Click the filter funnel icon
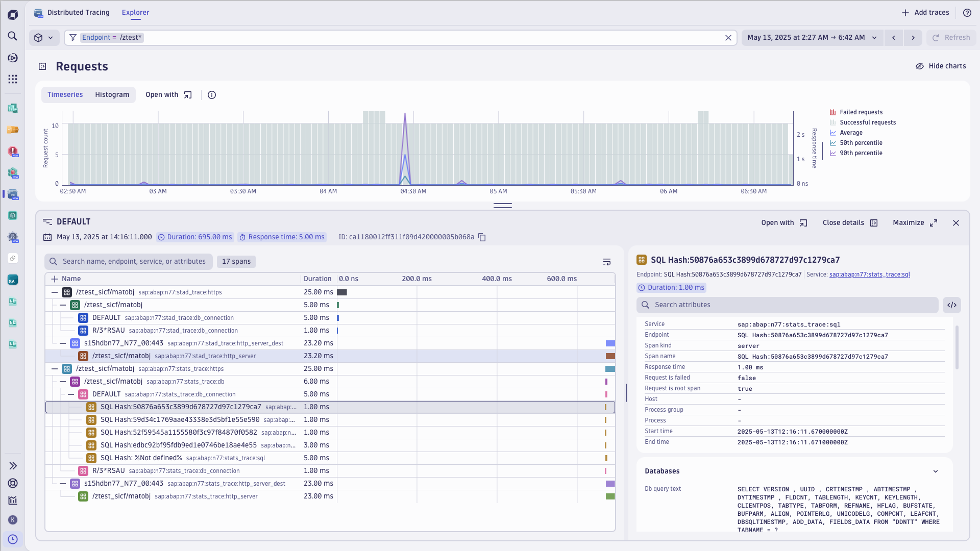This screenshot has height=551, width=980. pyautogui.click(x=73, y=37)
